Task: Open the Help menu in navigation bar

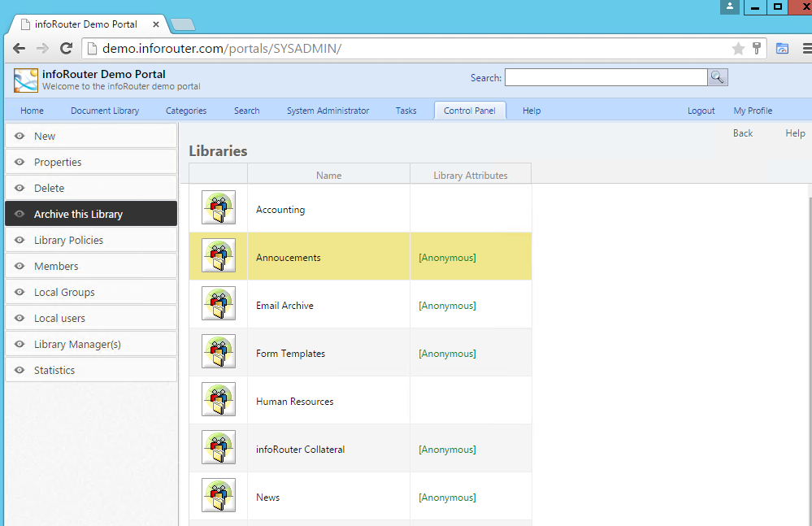Action: [532, 111]
